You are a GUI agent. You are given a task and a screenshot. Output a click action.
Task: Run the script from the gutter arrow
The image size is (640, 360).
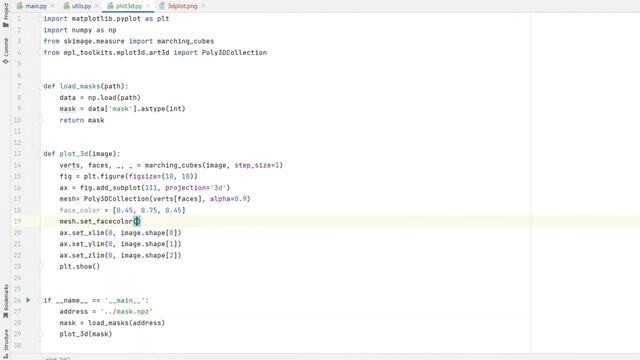tap(28, 300)
